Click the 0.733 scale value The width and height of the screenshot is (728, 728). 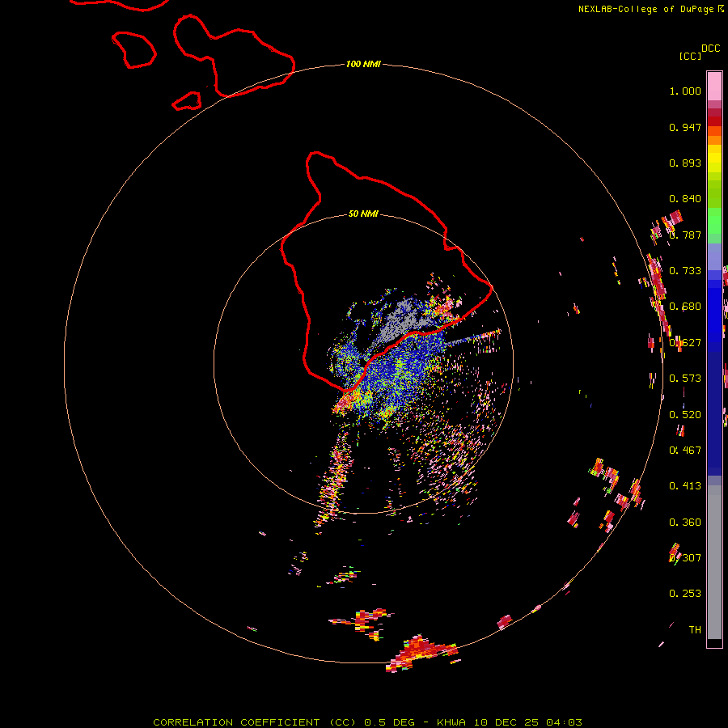click(685, 271)
